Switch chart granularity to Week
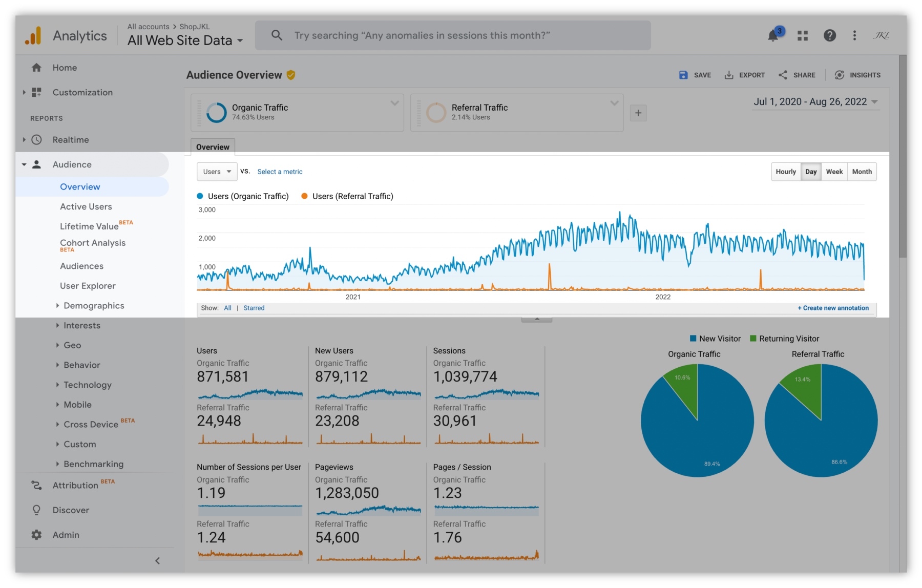This screenshot has height=588, width=922. coord(834,172)
